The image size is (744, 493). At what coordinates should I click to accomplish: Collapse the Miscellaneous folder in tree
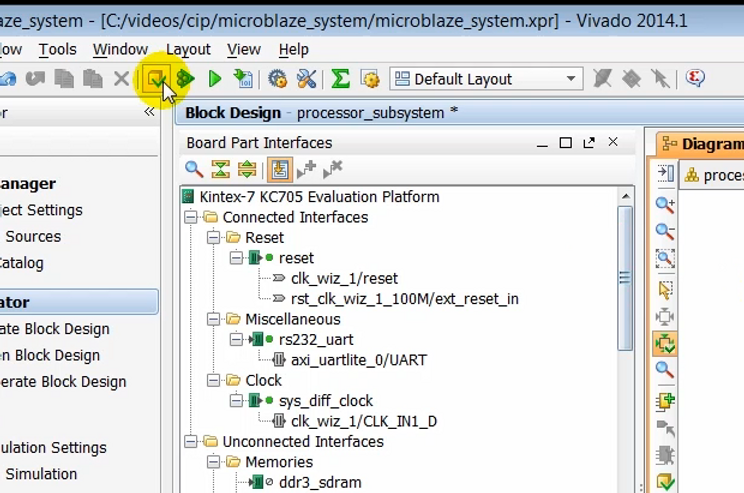tap(214, 319)
